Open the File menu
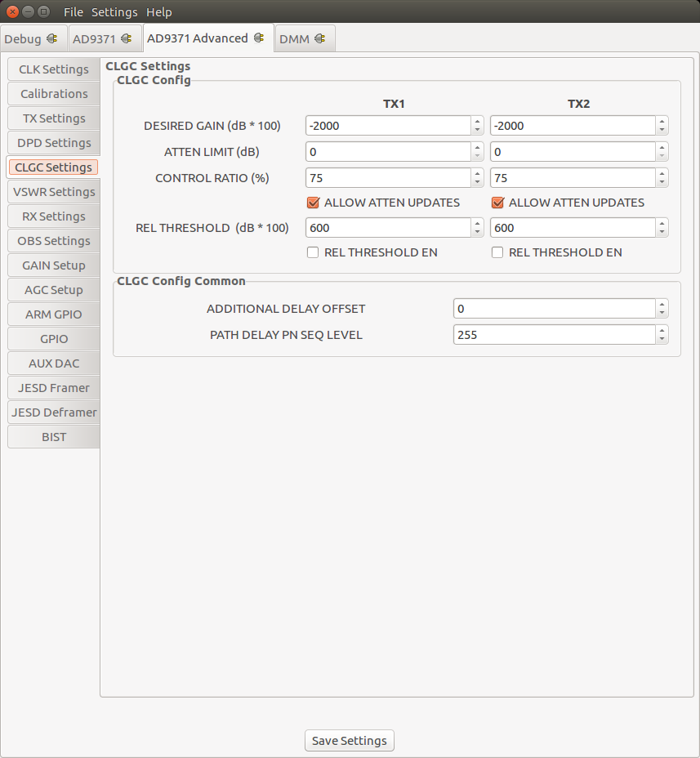 (73, 11)
